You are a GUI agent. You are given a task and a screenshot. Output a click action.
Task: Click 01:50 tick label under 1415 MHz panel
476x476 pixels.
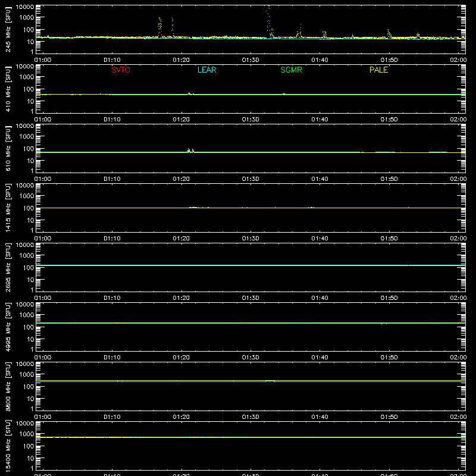(389, 239)
